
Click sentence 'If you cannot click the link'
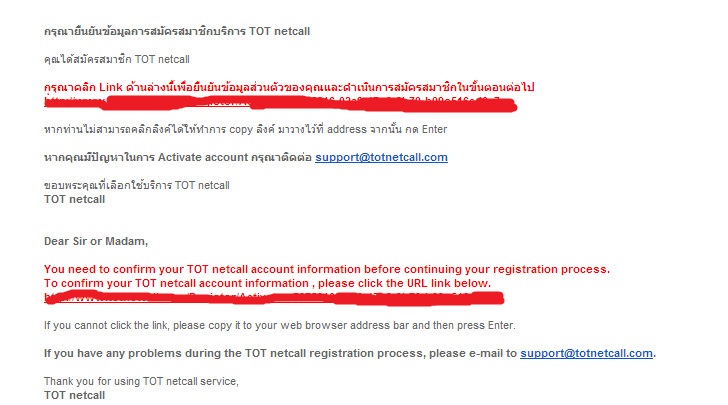280,326
